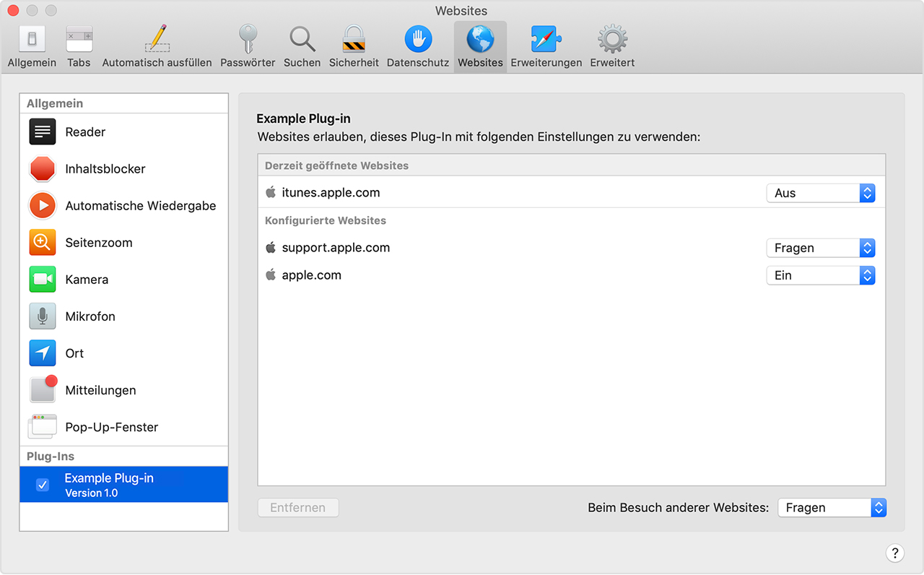
Task: Choose Seitenzoom label in the sidebar
Action: (99, 243)
